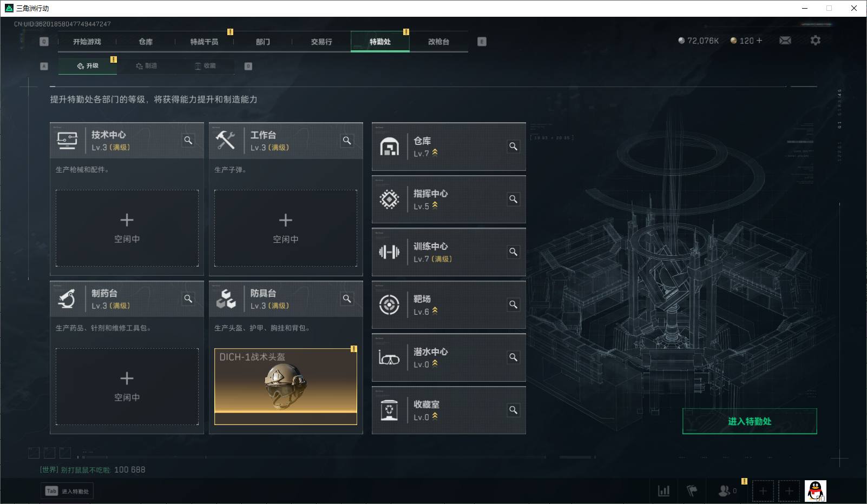The image size is (867, 504).
Task: Inspect 技术中心 with its magnifier icon
Action: coord(188,141)
